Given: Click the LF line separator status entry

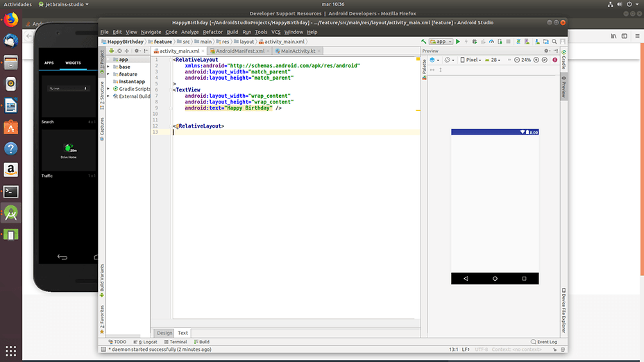Looking at the screenshot, I should 466,350.
